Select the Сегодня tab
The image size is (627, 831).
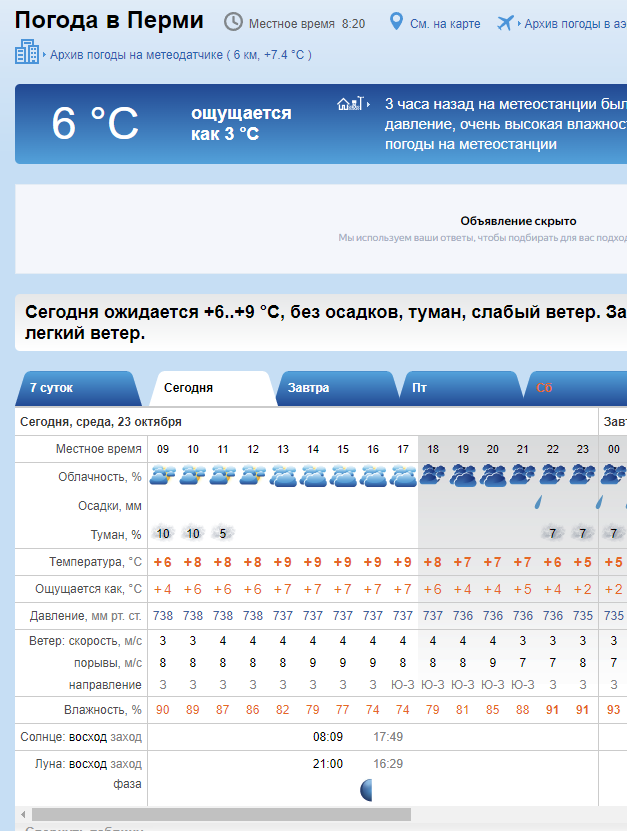[212, 388]
